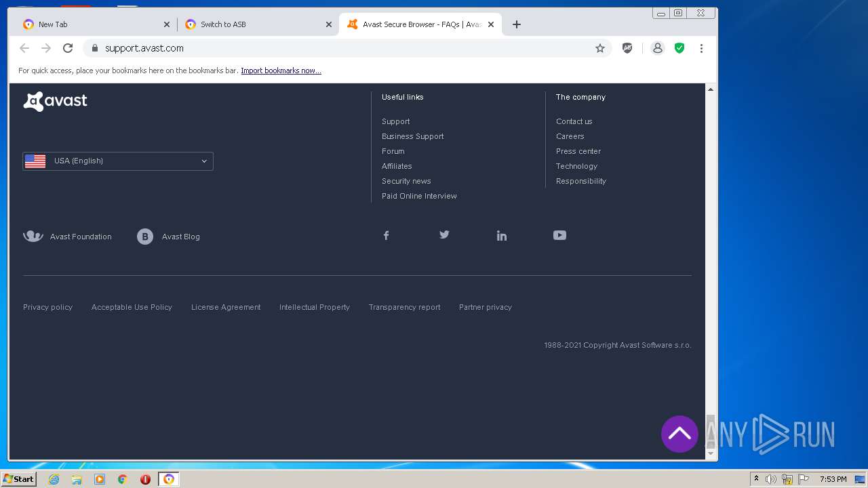The width and height of the screenshot is (868, 488).
Task: Open Avast Foundation link
Action: click(x=67, y=237)
